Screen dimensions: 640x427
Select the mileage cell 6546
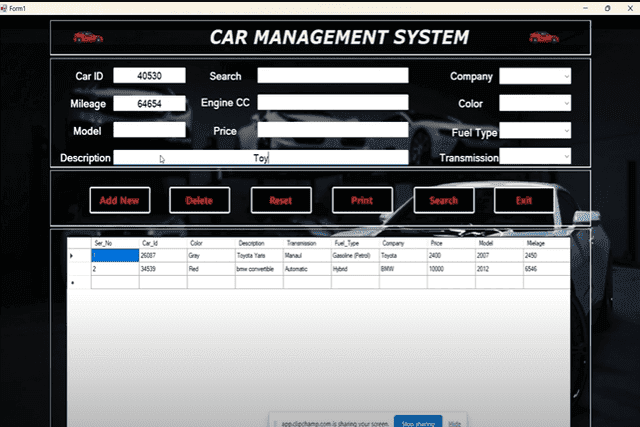[547, 269]
